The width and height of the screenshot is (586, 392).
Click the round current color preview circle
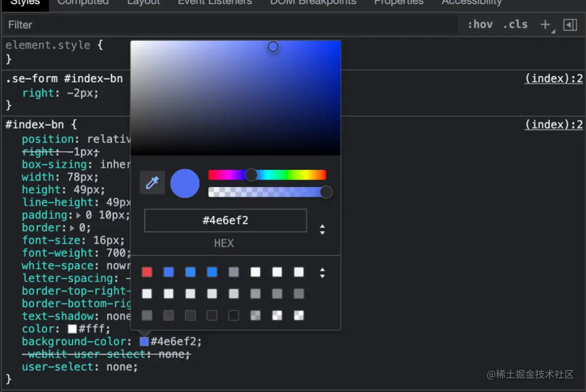184,183
